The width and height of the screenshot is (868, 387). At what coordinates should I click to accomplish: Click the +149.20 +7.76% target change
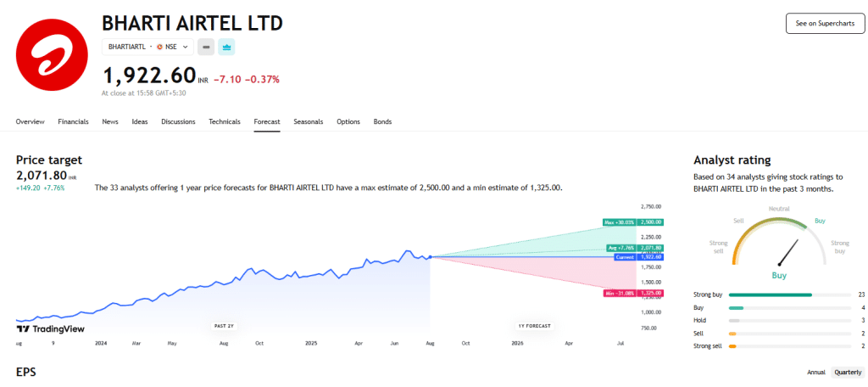tap(41, 188)
